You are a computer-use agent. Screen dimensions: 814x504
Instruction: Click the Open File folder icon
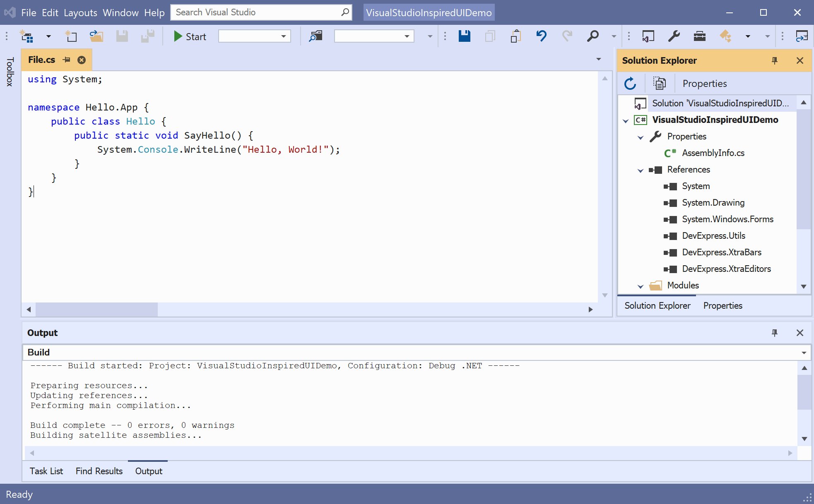(96, 36)
